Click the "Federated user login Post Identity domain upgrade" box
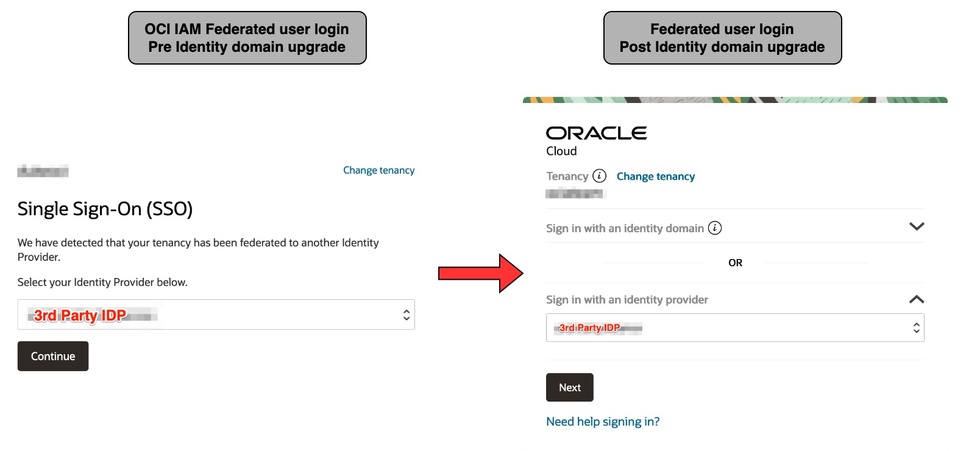This screenshot has width=980, height=451. (722, 37)
